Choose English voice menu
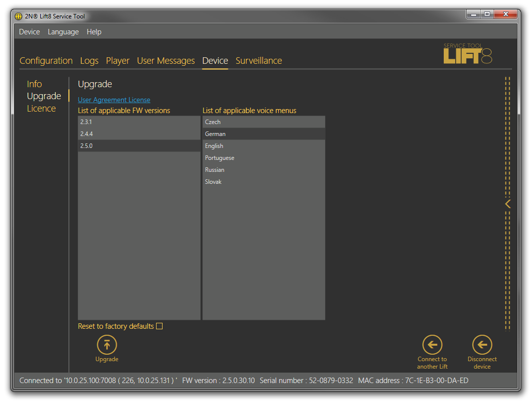This screenshot has height=402, width=532. point(264,146)
